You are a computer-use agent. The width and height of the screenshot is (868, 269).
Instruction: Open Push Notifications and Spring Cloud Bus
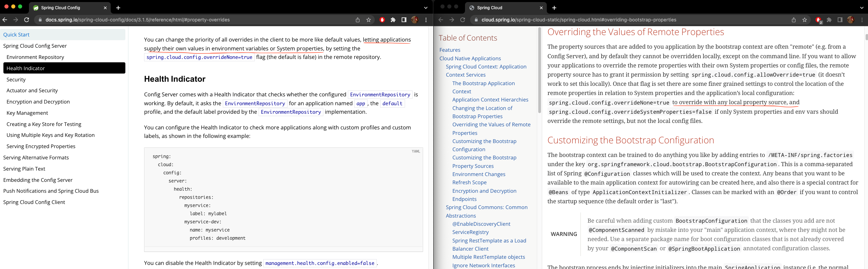point(51,191)
